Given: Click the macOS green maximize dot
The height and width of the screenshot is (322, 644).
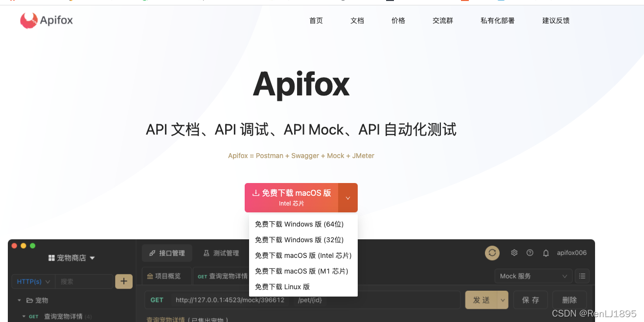Looking at the screenshot, I should (33, 246).
